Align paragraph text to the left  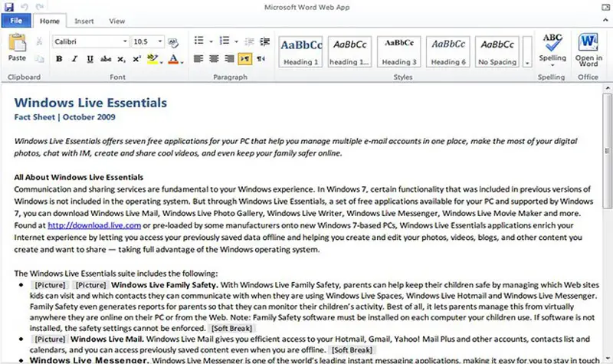[198, 59]
